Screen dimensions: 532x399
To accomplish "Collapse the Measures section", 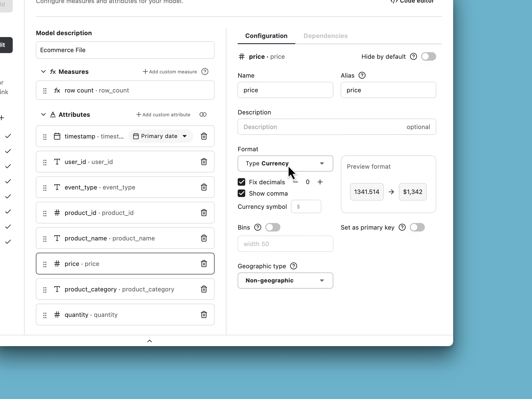I will 43,71.
